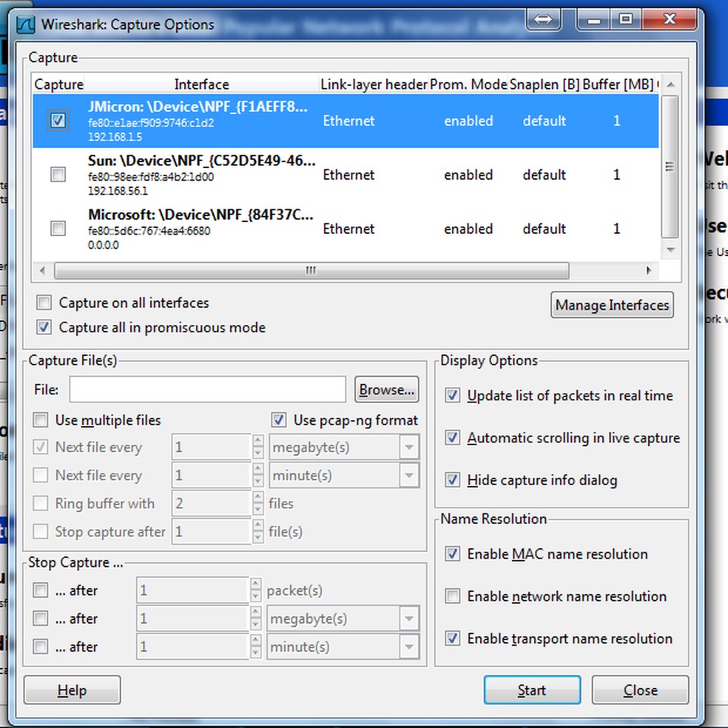Click the interface list vertical scrollbar thumb

point(670,166)
